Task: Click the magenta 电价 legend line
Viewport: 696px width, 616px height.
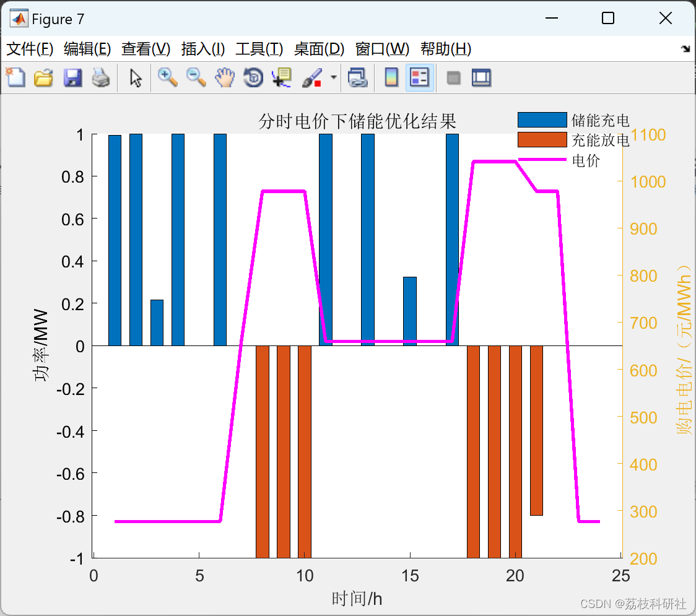Action: coord(542,159)
